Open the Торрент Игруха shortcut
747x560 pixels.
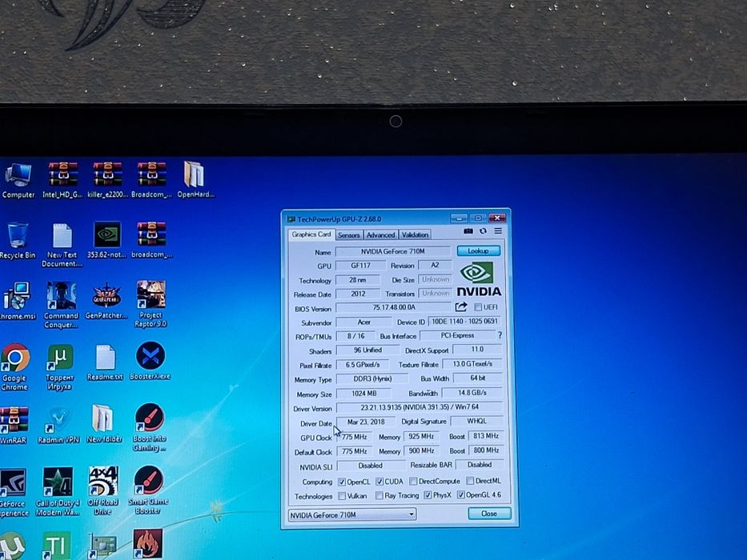click(60, 366)
